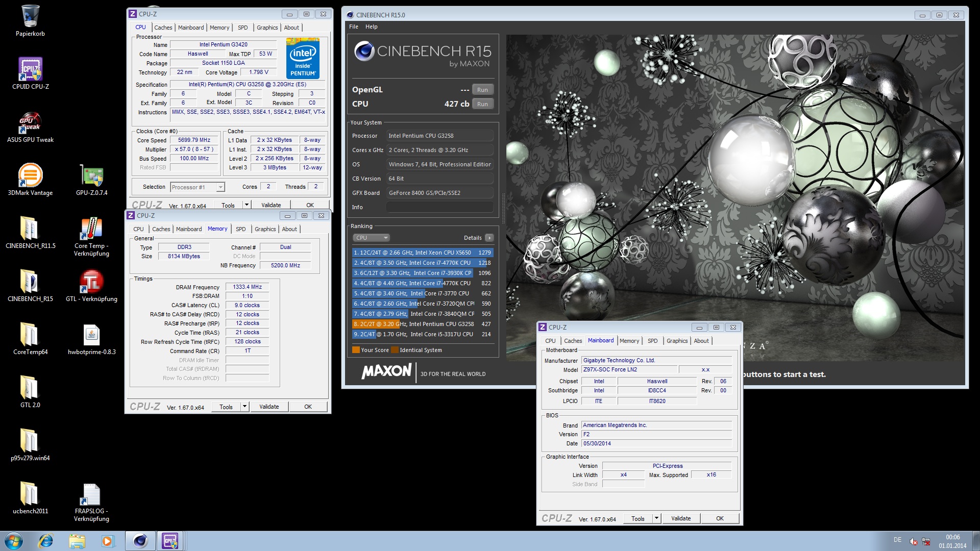Switch to SPD tab in top CPU-Z window
Screen dimensions: 980x551
pyautogui.click(x=242, y=28)
